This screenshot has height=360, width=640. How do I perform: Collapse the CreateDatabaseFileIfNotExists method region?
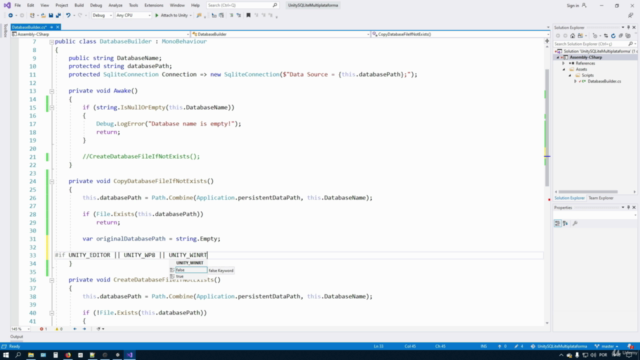coord(51,280)
